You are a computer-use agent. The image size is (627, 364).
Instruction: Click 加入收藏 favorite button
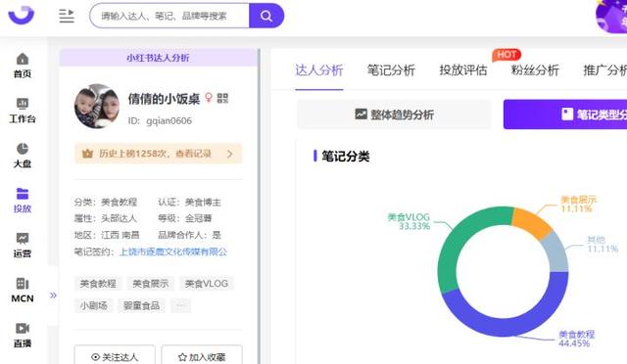click(202, 356)
